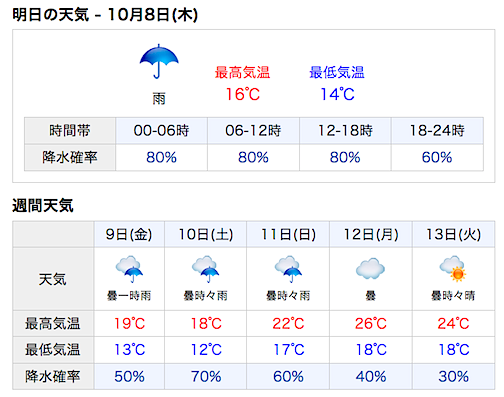The height and width of the screenshot is (397, 504).
Task: Click the cloud-umbrella icon for 10日(土)
Action: pos(205,269)
